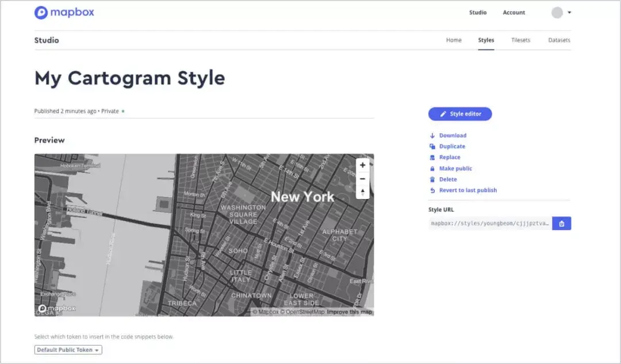Screen dimensions: 621x364
Task: Click the Replace icon
Action: point(432,157)
